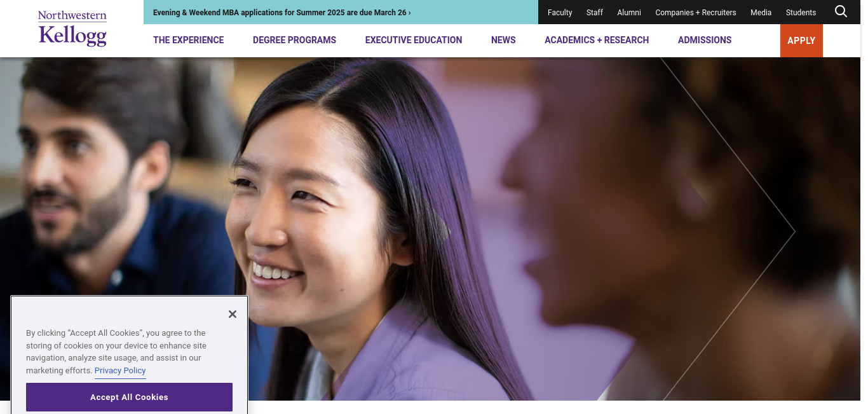Open the Companies + Recruiters link
This screenshot has height=414, width=868.
coord(696,13)
